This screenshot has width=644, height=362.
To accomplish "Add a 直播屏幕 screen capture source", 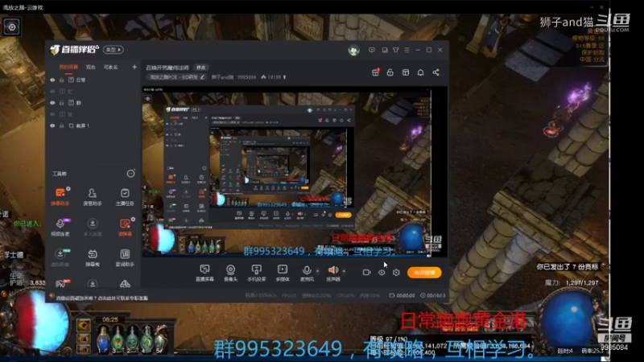I will click(x=204, y=273).
